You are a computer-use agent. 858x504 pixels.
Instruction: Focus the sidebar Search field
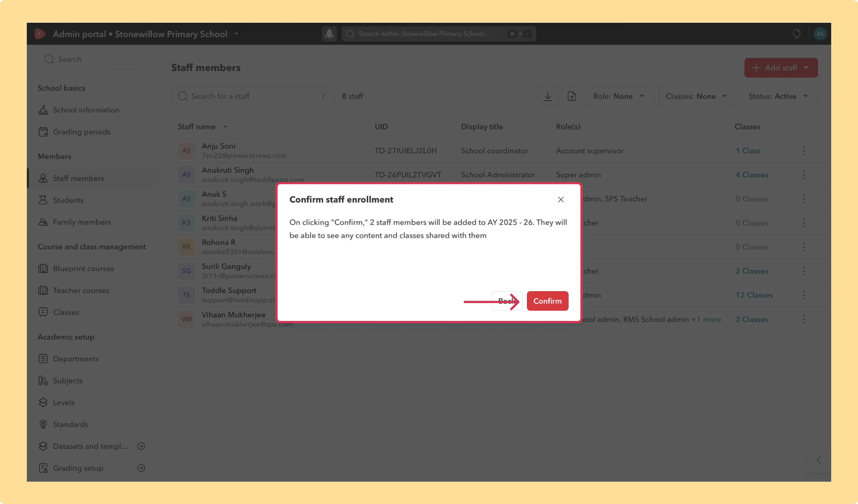(x=92, y=59)
